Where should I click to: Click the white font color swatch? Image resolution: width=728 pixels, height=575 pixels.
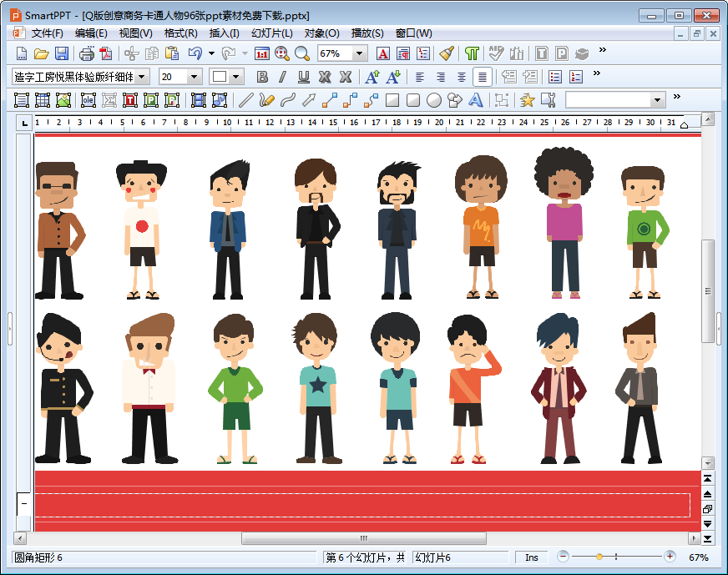click(x=220, y=77)
